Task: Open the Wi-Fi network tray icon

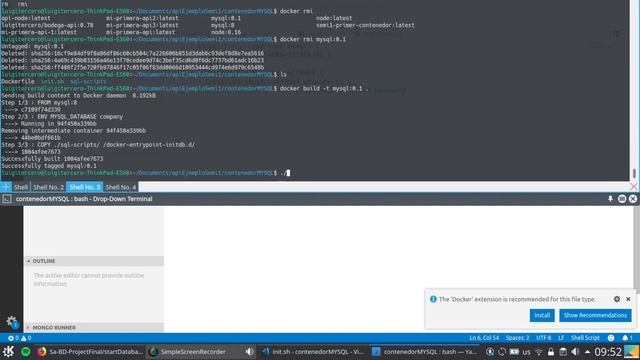Action: pos(539,352)
